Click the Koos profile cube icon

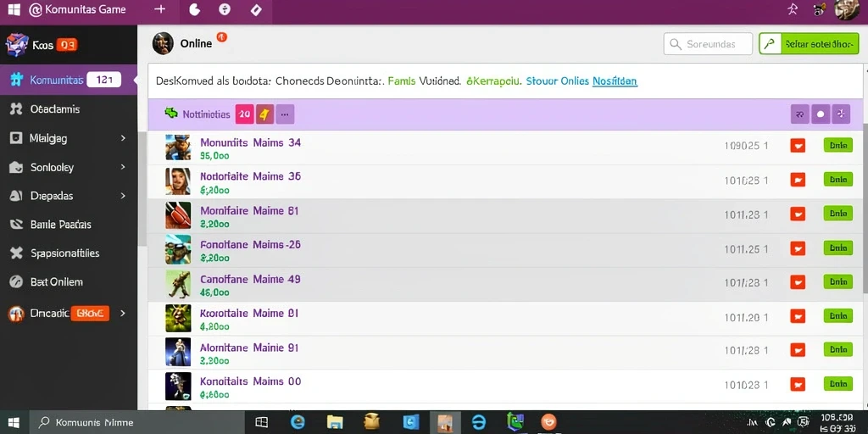[x=17, y=45]
